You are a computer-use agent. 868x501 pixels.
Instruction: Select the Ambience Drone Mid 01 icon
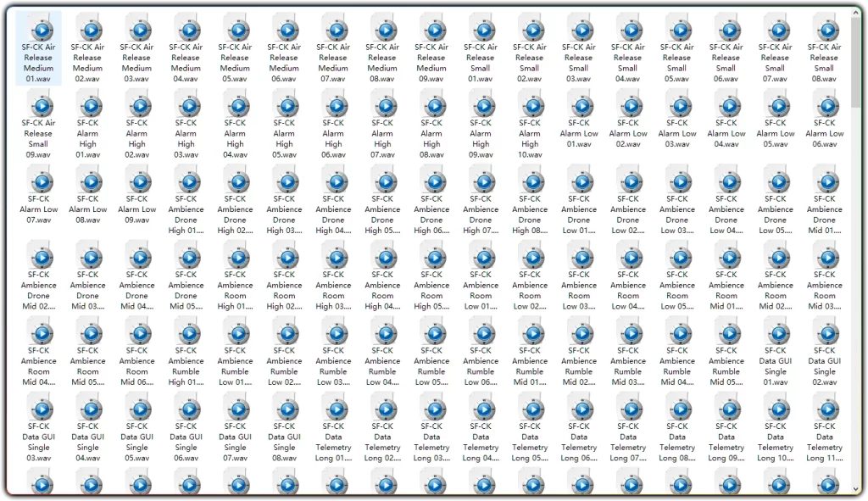pyautogui.click(x=827, y=181)
